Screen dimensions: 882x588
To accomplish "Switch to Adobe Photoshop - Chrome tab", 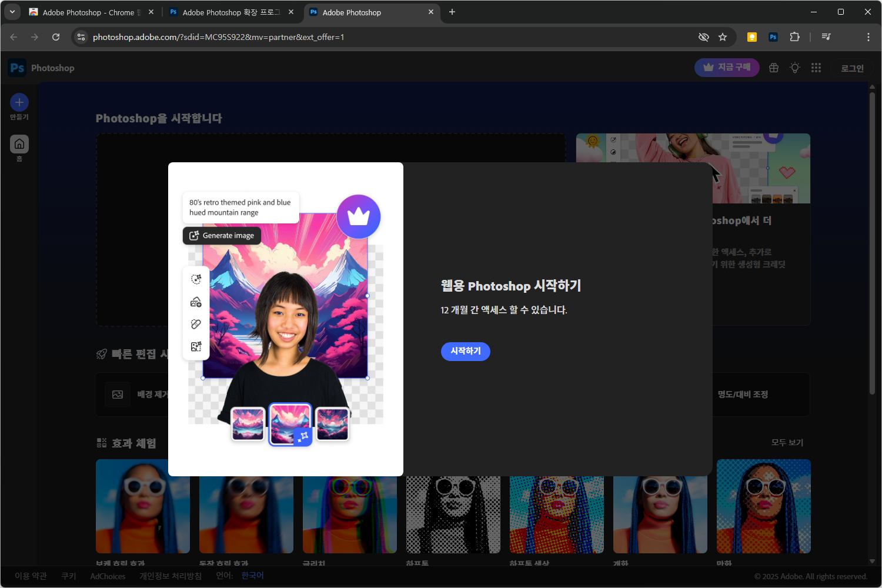I will [x=91, y=12].
